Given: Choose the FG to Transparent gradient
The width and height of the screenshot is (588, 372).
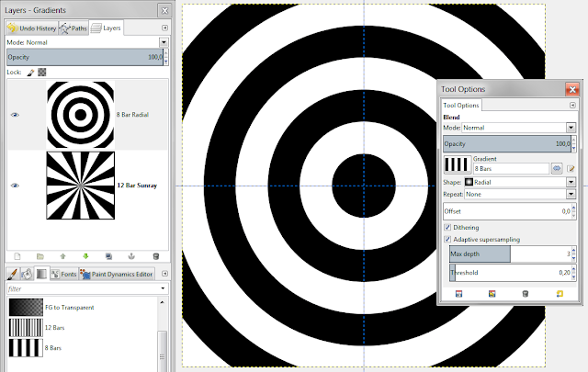Looking at the screenshot, I should tap(82, 307).
